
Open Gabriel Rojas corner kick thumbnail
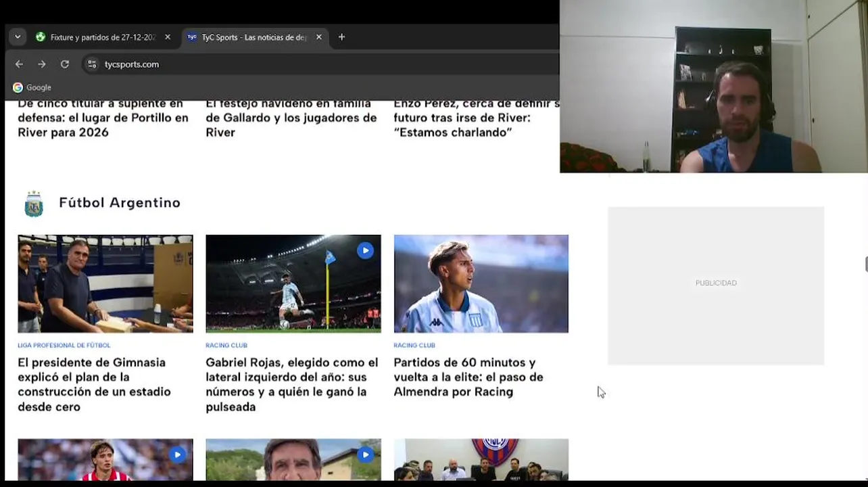tap(293, 283)
